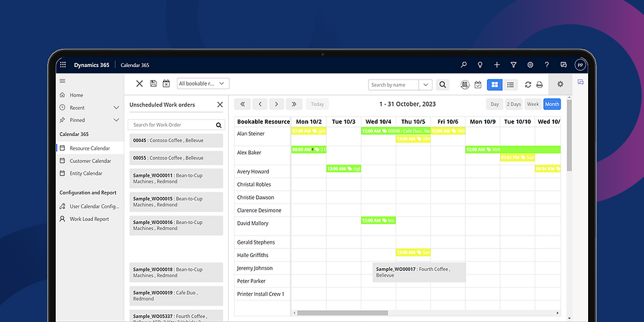Select Sample_WO00019 Cafe Duo card
This screenshot has height=322, width=644.
(x=176, y=296)
